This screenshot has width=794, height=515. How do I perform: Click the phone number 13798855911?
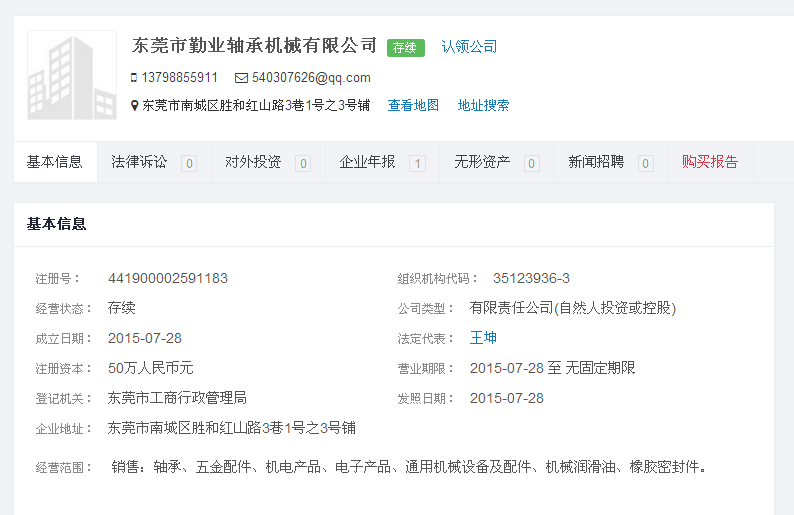coord(179,78)
